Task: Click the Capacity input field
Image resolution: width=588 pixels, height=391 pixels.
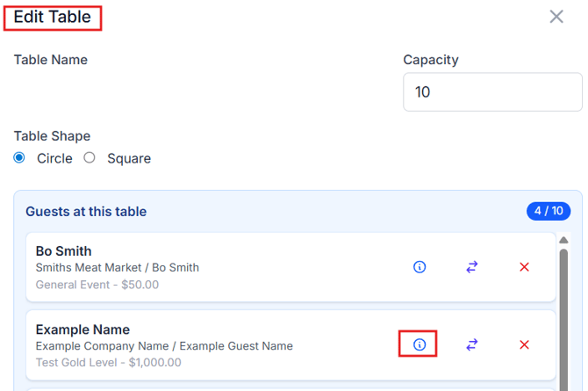Action: (x=492, y=92)
